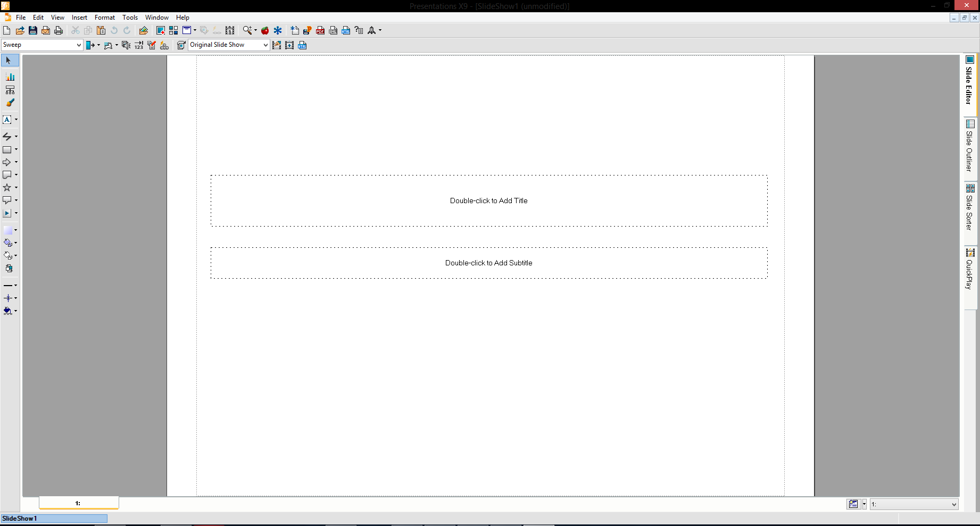The width and height of the screenshot is (980, 526).
Task: Expand the slide selector dropdown at bottom right
Action: coord(953,504)
